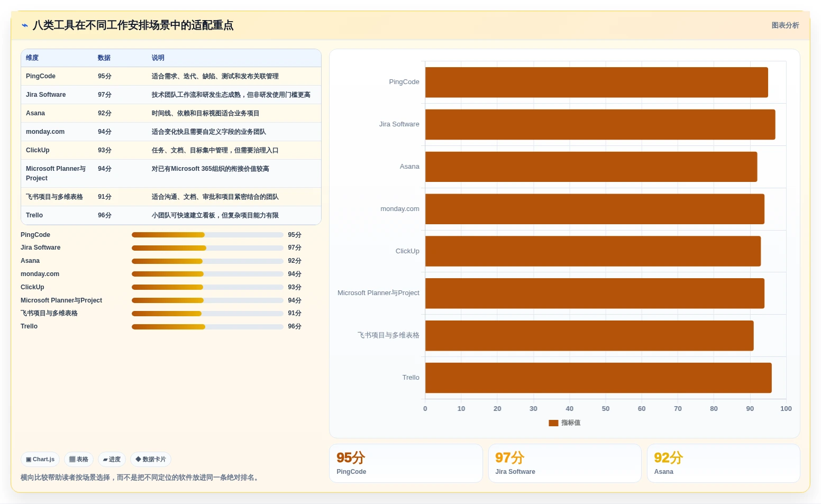Click the Microsoft Planner与Project progress bar
The width and height of the screenshot is (821, 504).
click(207, 300)
